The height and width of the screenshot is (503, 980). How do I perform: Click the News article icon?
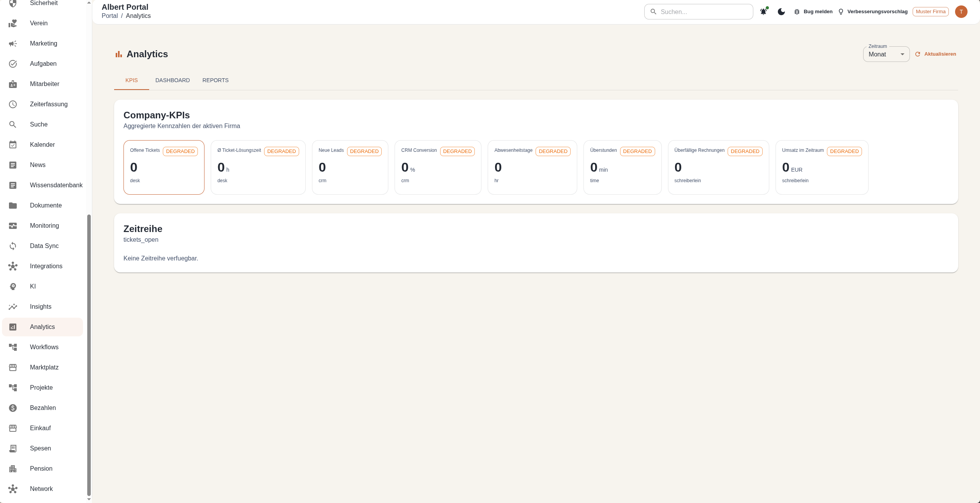click(13, 165)
